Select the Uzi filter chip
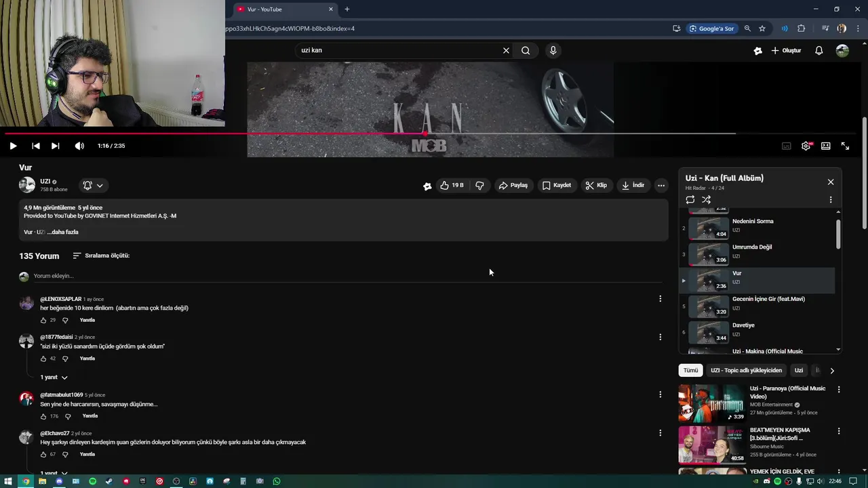This screenshot has height=488, width=868. (799, 370)
